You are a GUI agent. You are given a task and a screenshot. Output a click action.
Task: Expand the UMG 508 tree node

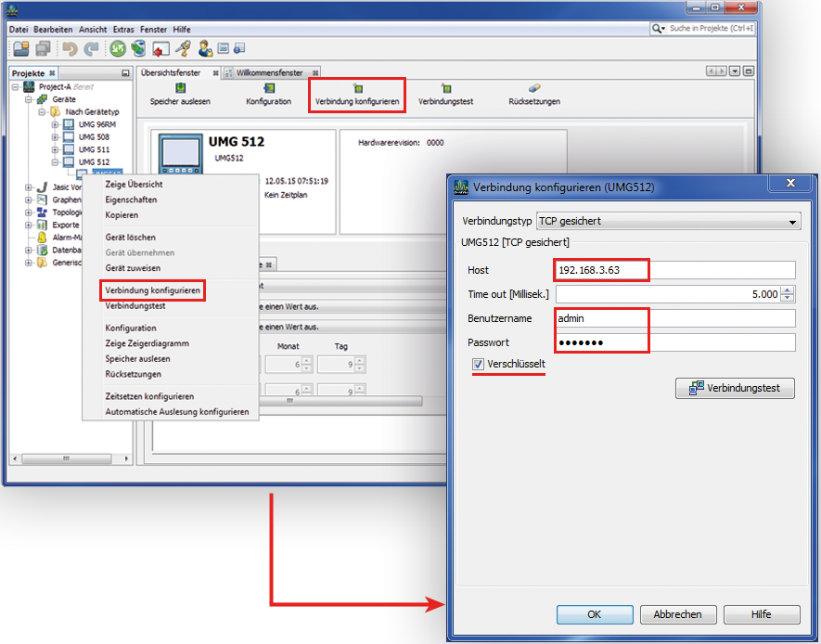click(x=55, y=136)
